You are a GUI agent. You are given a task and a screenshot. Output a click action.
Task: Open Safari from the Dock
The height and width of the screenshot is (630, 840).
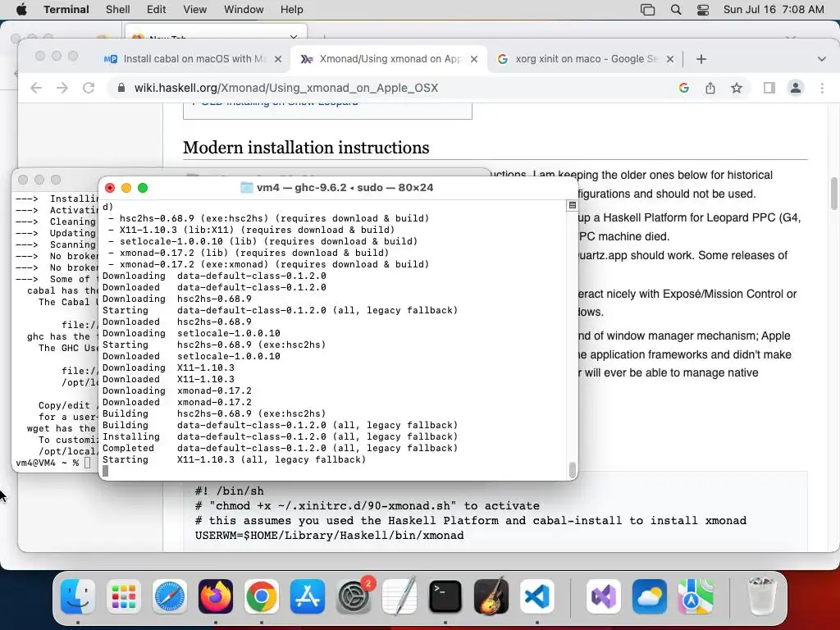click(x=170, y=596)
